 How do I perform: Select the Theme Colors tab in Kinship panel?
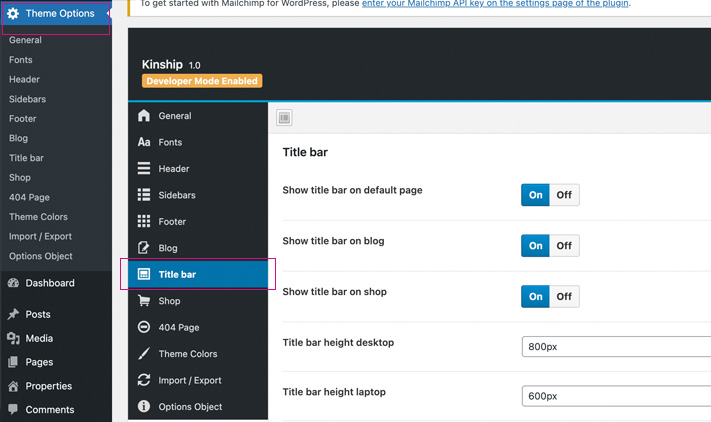click(x=198, y=354)
